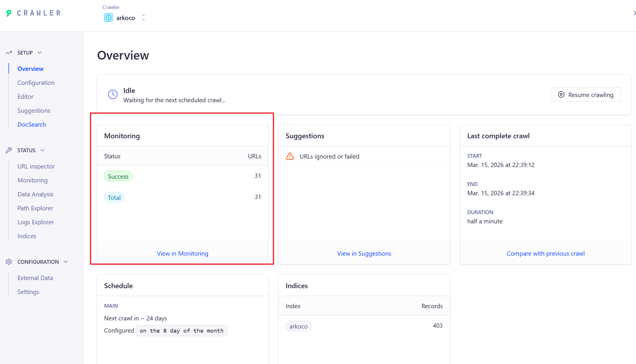Click Compare with previous crawl link
Image resolution: width=636 pixels, height=364 pixels.
(546, 254)
